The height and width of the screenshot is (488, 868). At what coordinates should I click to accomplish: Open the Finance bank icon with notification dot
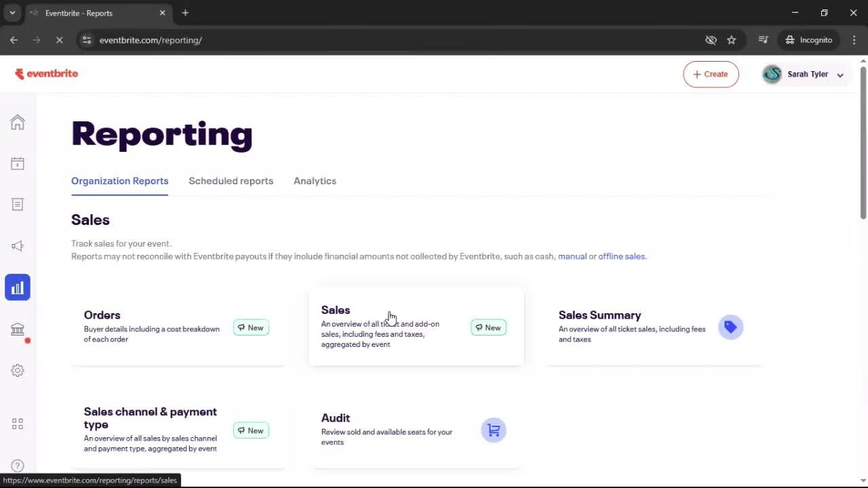[17, 329]
